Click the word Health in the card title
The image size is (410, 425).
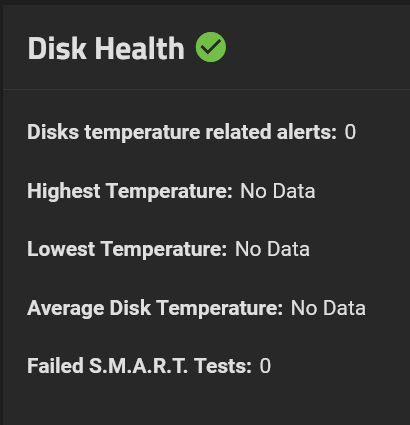[x=140, y=48]
